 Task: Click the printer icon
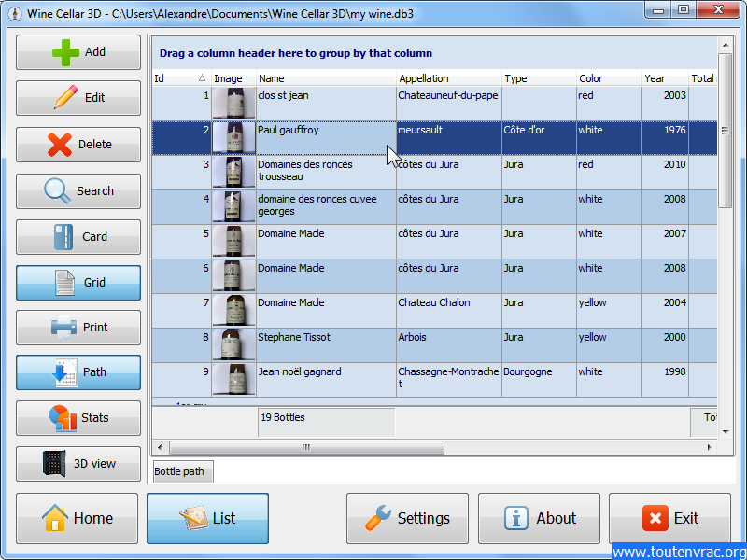click(63, 328)
